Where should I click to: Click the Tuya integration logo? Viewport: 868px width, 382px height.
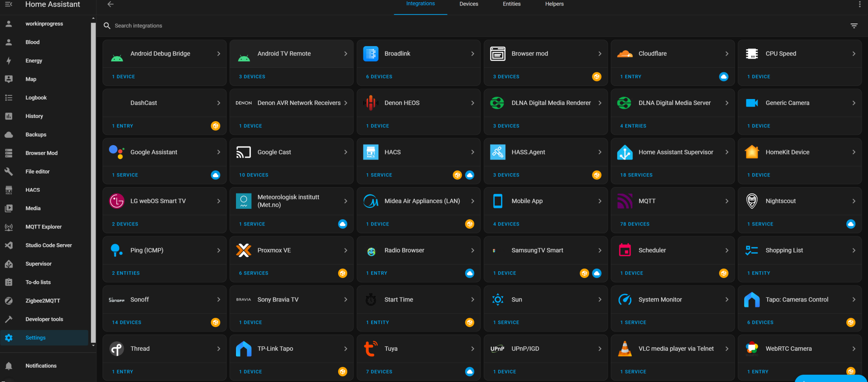point(371,349)
